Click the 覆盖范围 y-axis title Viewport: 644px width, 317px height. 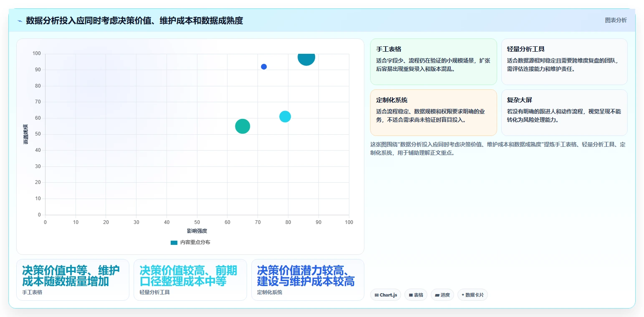click(26, 134)
